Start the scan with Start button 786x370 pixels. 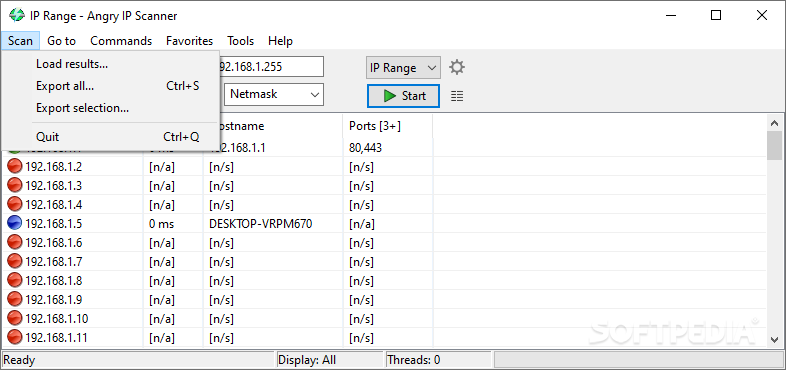click(x=403, y=96)
